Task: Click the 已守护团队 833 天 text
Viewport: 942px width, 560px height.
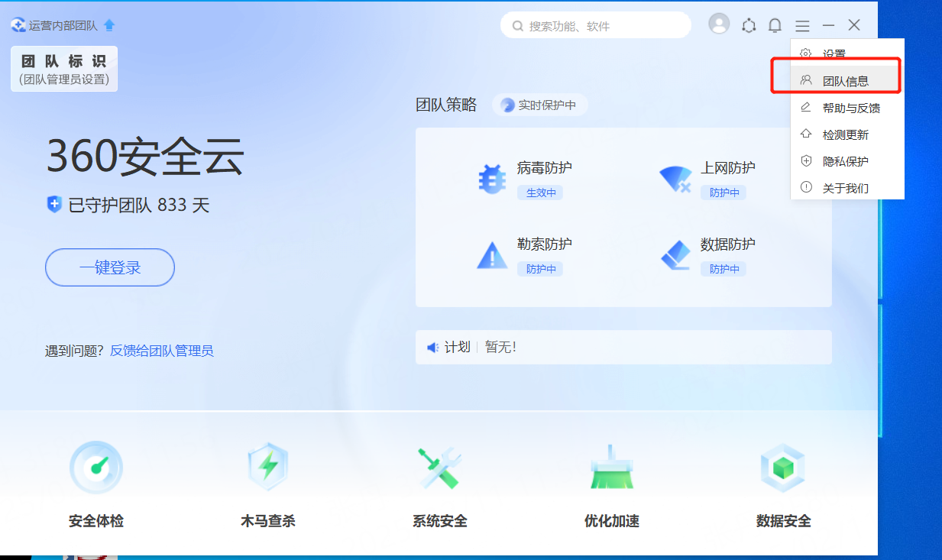Action: (x=139, y=205)
